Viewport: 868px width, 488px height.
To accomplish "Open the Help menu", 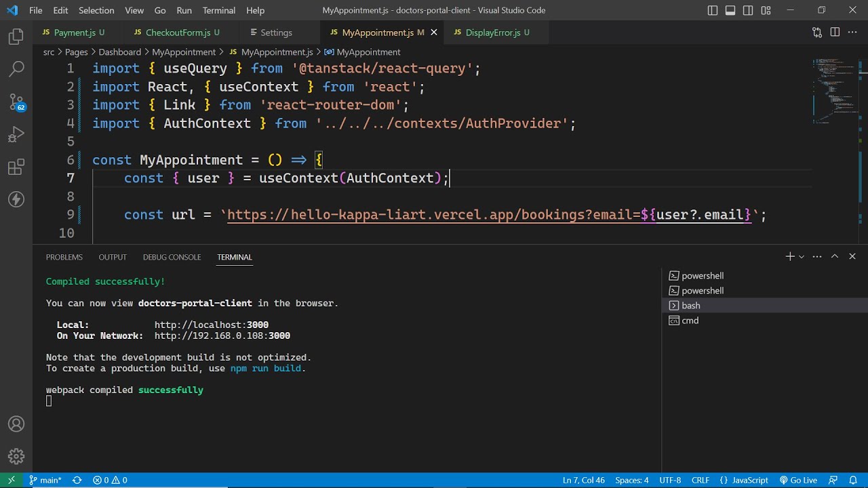I will click(x=255, y=10).
